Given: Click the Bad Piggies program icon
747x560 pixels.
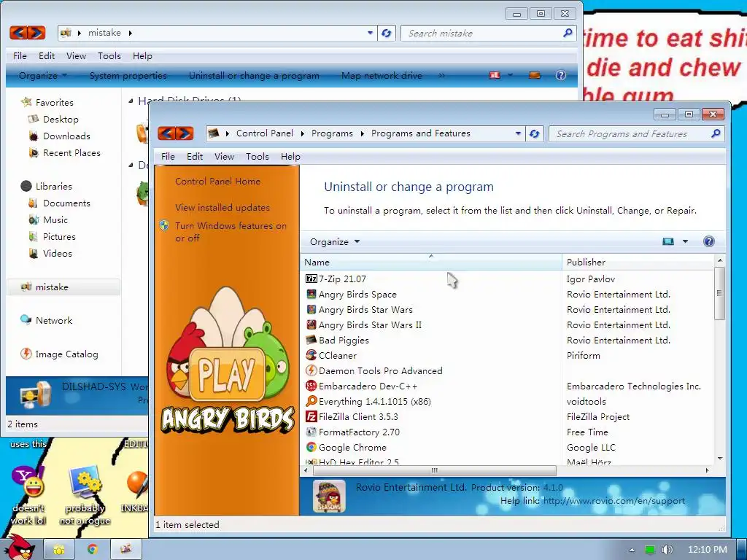Looking at the screenshot, I should pos(311,340).
